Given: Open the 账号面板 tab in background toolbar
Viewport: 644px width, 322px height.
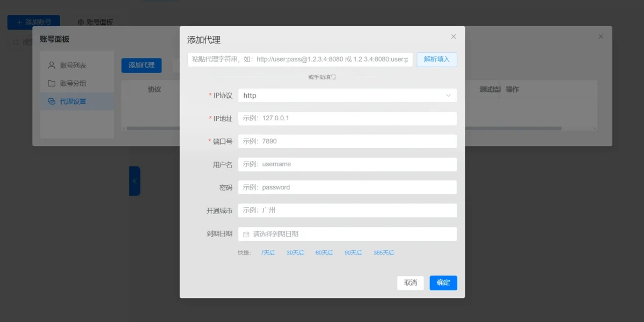Looking at the screenshot, I should [96, 23].
